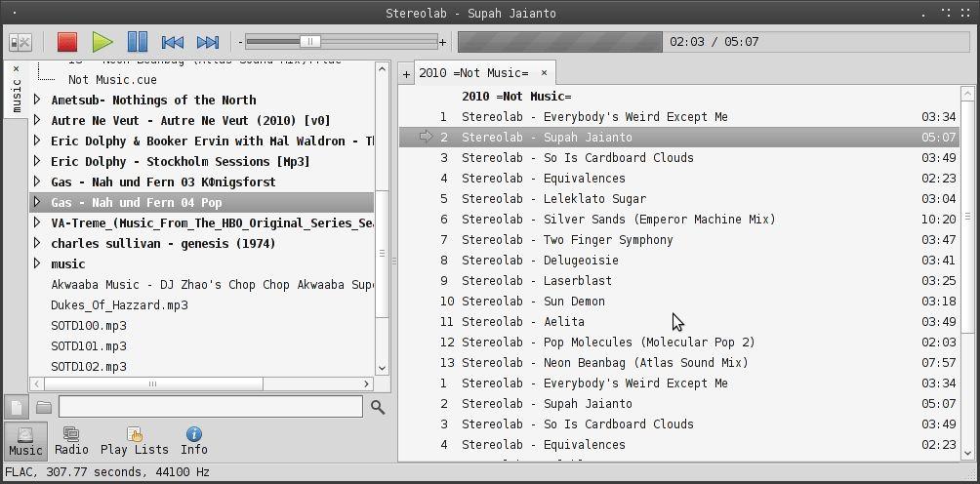This screenshot has width=980, height=484.
Task: Start playback with the green play button
Action: [x=102, y=42]
